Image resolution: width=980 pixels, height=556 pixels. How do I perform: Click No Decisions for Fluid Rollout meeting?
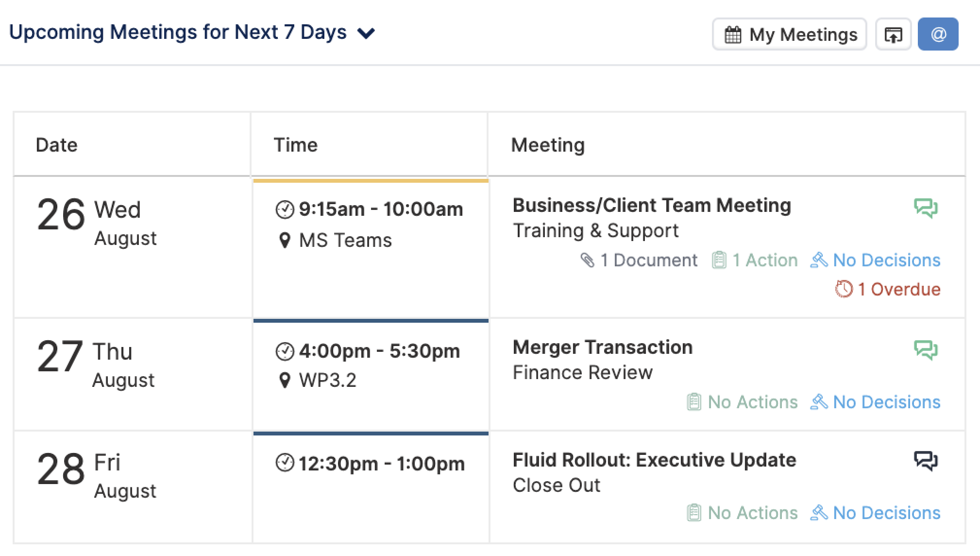[876, 513]
